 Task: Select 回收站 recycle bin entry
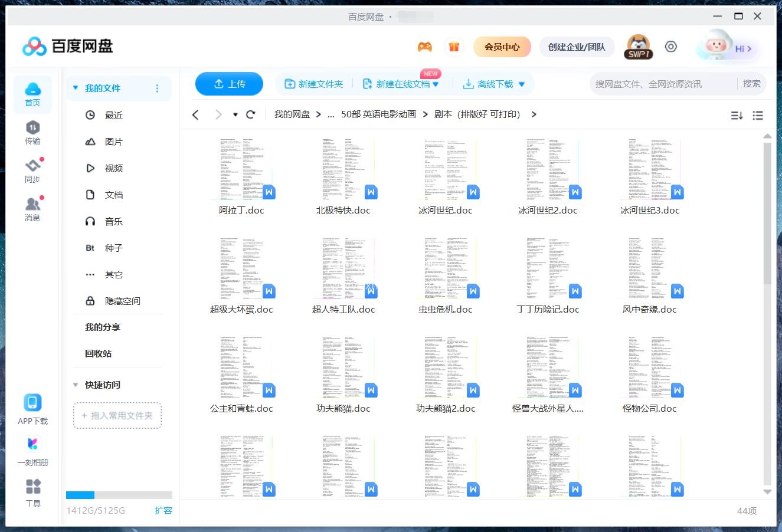[x=98, y=353]
